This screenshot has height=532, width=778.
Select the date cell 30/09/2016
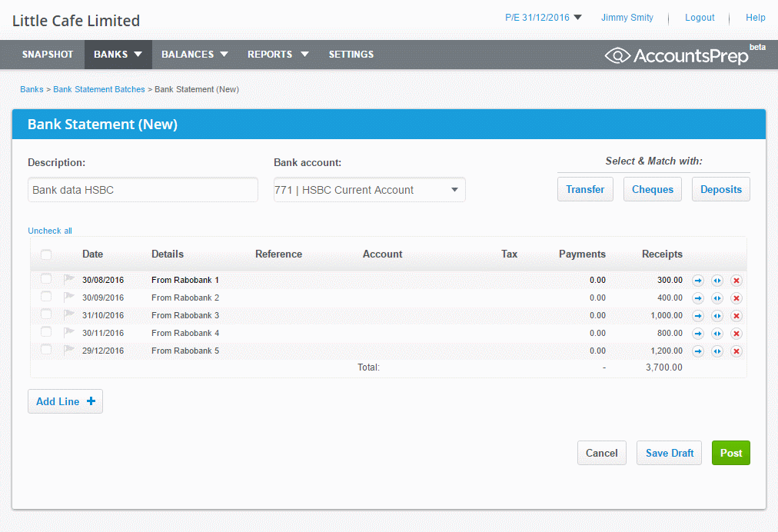click(x=103, y=298)
